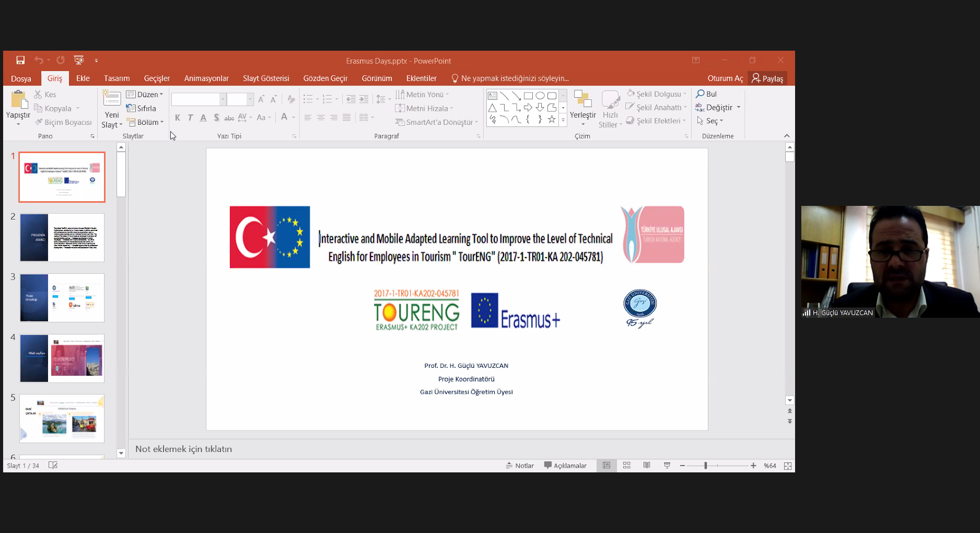Select the star shape in the shapes gallery
Image resolution: width=980 pixels, height=533 pixels.
tap(552, 120)
